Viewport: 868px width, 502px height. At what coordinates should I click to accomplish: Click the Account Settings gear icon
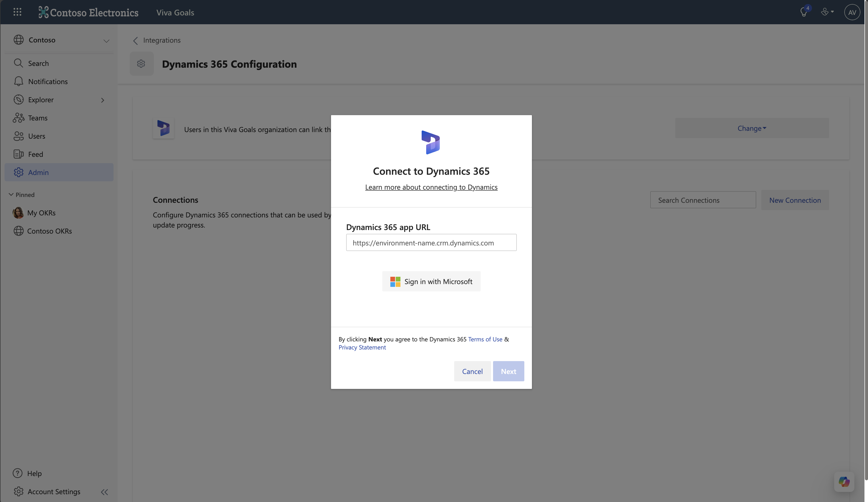[18, 491]
